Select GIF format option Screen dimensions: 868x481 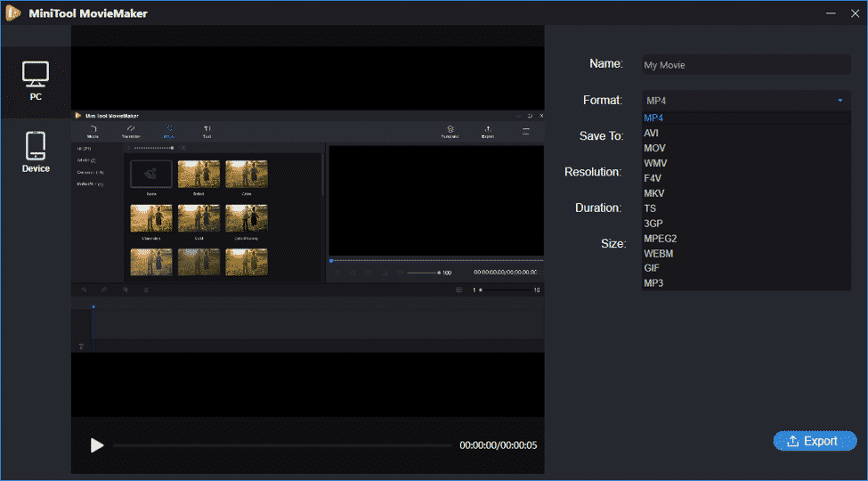click(746, 267)
